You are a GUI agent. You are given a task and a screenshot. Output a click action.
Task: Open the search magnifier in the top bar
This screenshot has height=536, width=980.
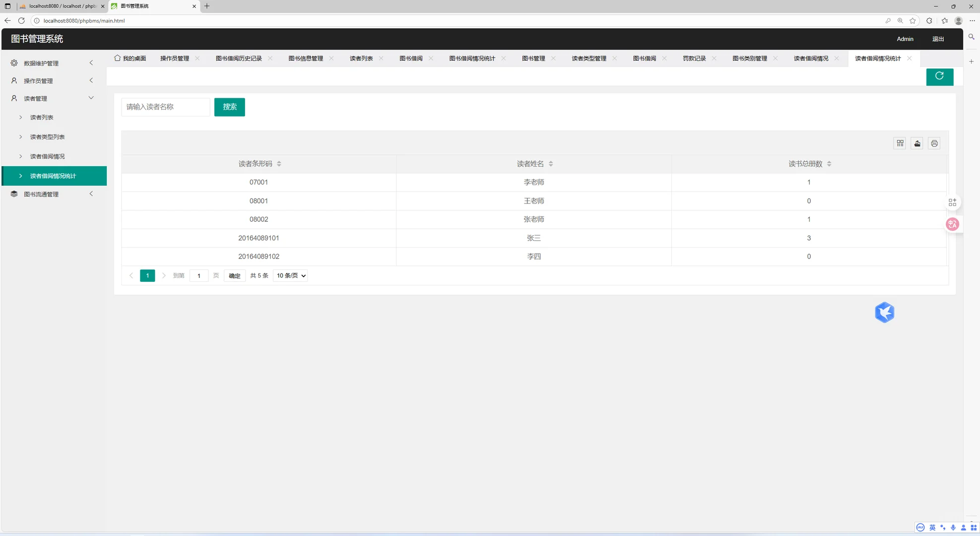972,37
